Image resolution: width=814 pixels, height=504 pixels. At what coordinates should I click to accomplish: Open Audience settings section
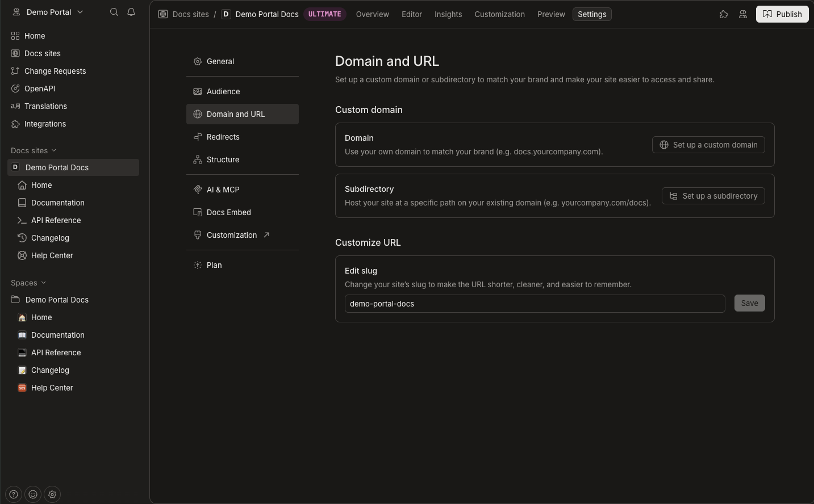pyautogui.click(x=243, y=91)
